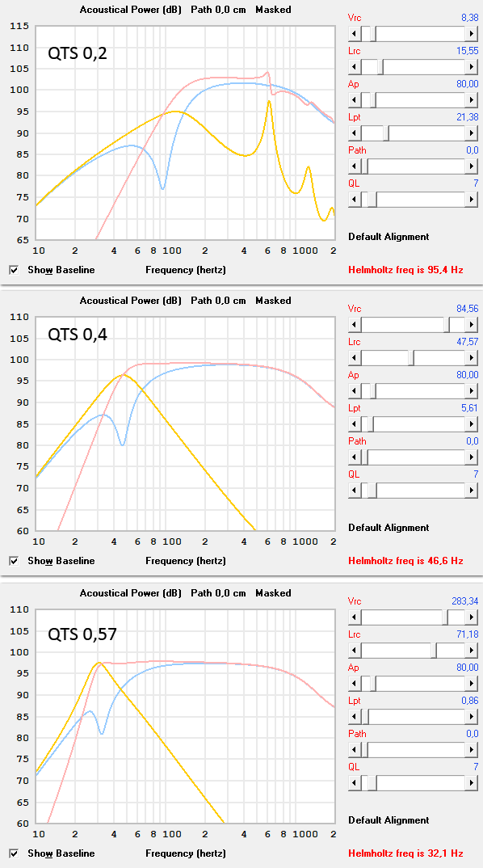
Task: Click the Vrc value 8,38
Action: pyautogui.click(x=470, y=19)
